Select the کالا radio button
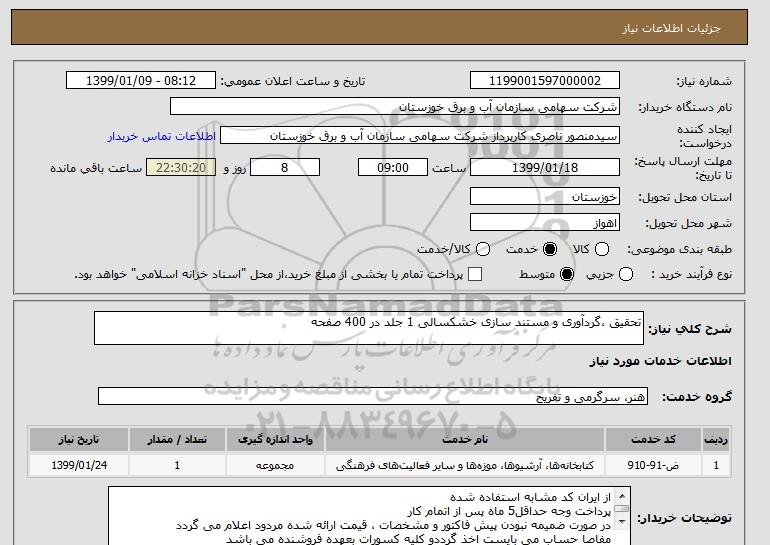This screenshot has height=545, width=770. 602,249
